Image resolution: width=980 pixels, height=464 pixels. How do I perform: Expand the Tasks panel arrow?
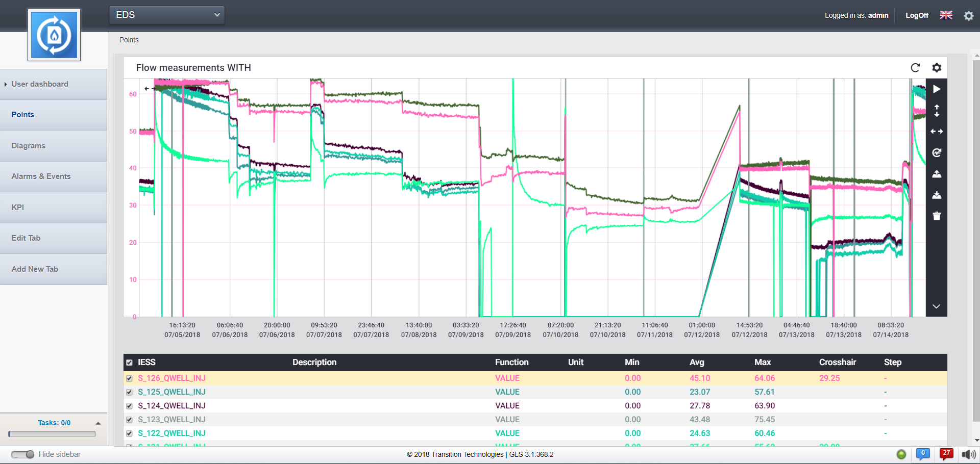coord(98,423)
